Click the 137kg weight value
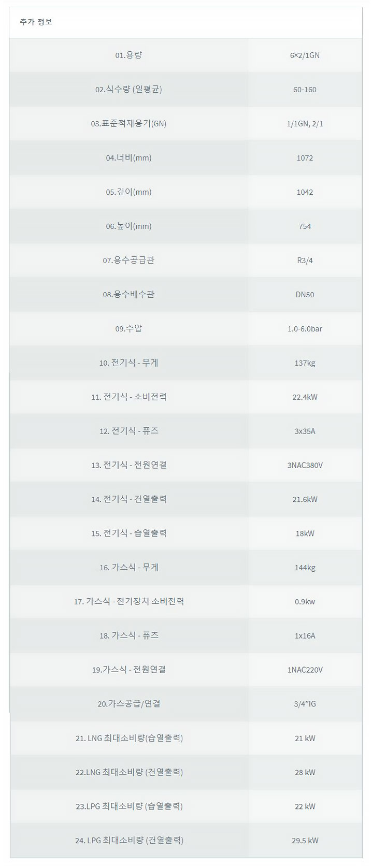Image resolution: width=372 pixels, height=868 pixels. click(305, 363)
